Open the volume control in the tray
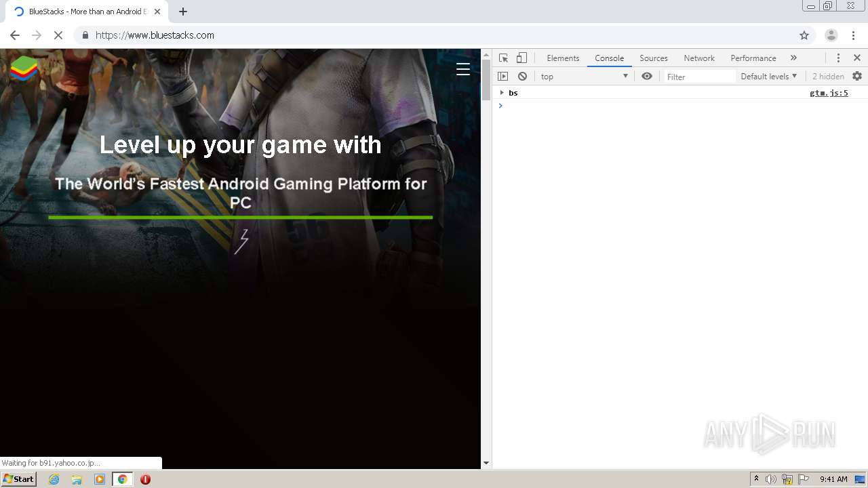The image size is (868, 488). (771, 479)
